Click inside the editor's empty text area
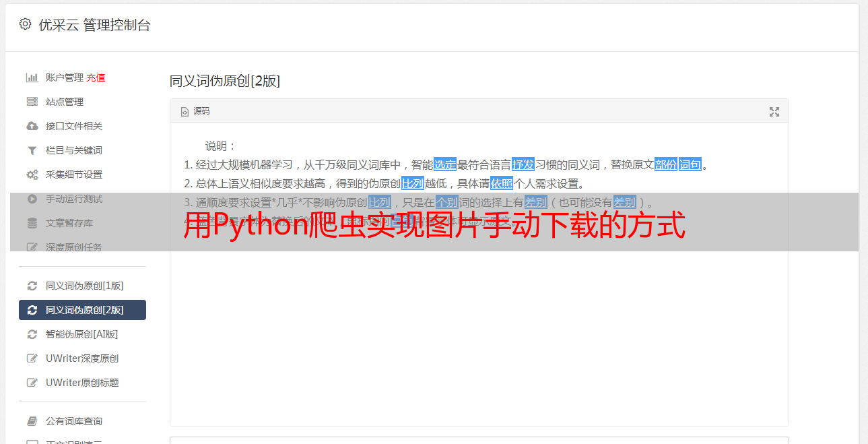 tap(479, 337)
